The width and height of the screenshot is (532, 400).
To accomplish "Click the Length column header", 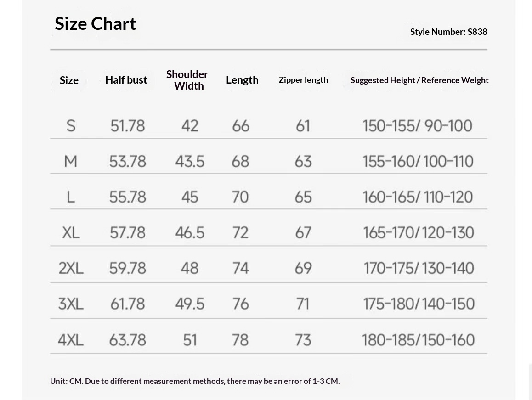I will point(242,80).
